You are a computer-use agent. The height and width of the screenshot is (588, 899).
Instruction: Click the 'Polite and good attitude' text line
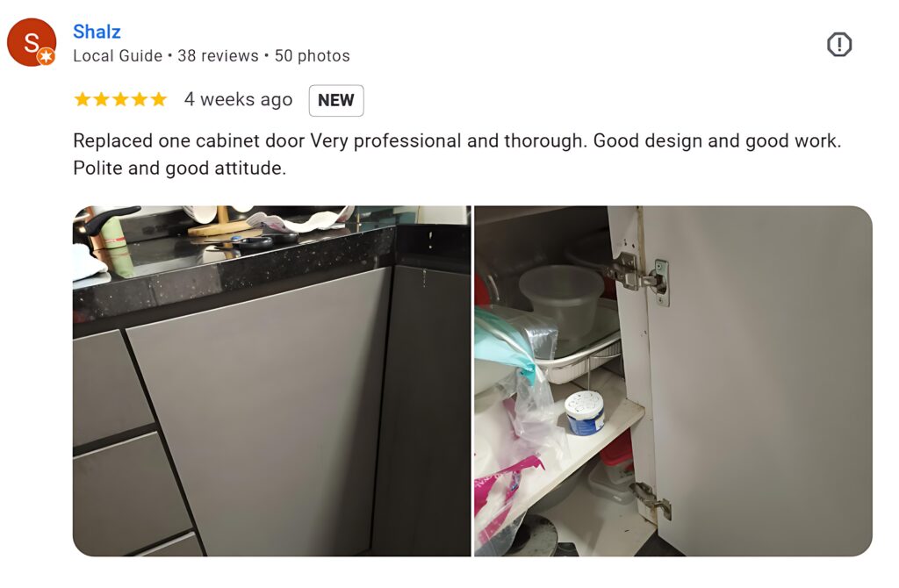coord(179,169)
